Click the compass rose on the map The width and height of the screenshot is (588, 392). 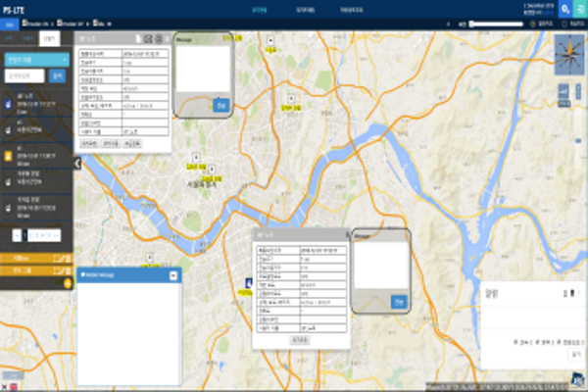[x=567, y=55]
